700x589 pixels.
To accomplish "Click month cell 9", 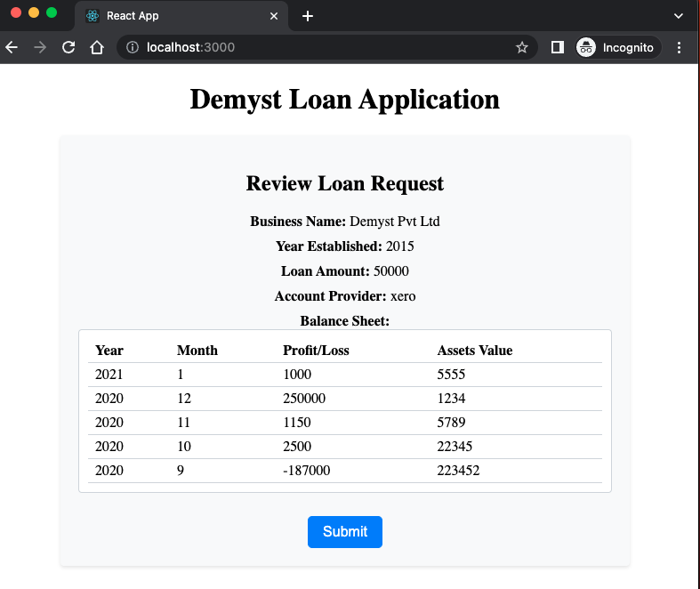I will [181, 471].
